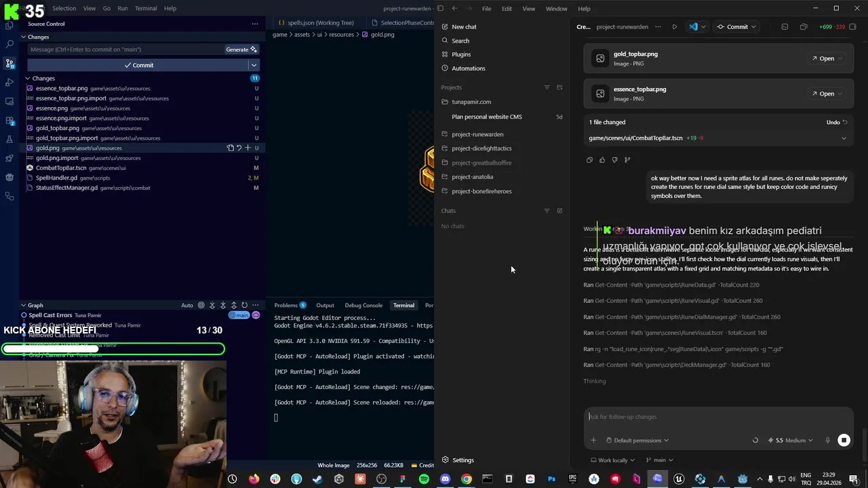Refresh the Graph view
This screenshot has height=488, width=868.
(244, 305)
